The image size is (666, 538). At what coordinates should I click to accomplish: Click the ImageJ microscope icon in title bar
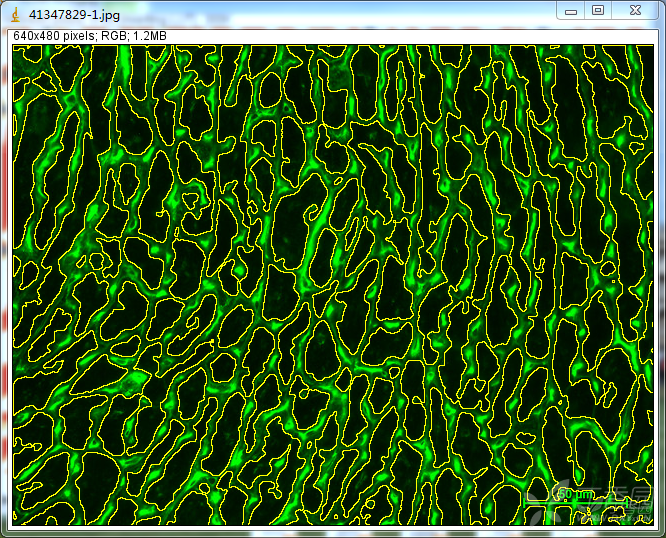[x=16, y=10]
